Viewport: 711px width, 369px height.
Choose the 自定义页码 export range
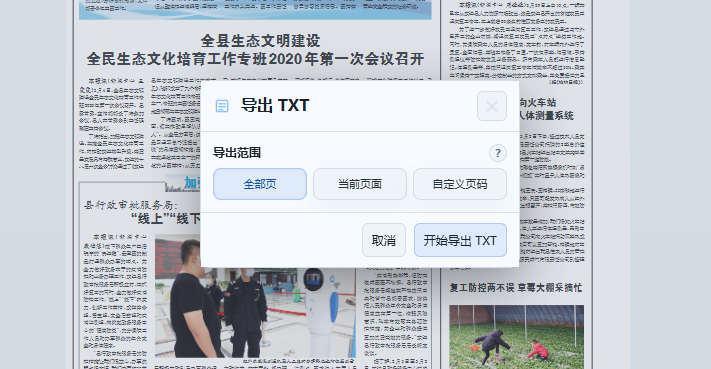pos(460,184)
